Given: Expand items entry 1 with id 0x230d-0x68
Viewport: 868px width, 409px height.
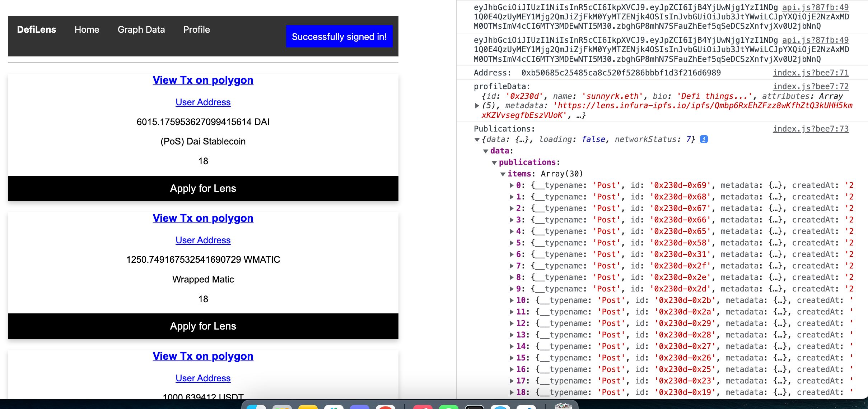Looking at the screenshot, I should (x=512, y=197).
